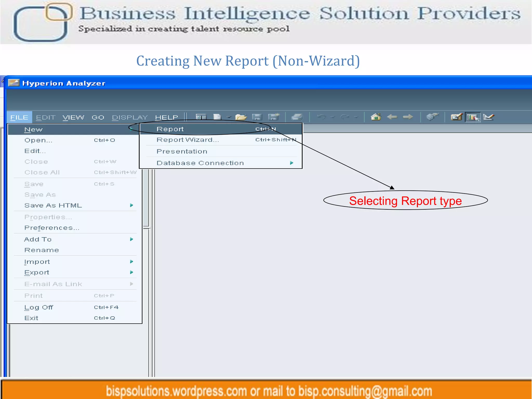The height and width of the screenshot is (399, 532).
Task: Click the Back arrow toolbar icon
Action: tap(392, 117)
